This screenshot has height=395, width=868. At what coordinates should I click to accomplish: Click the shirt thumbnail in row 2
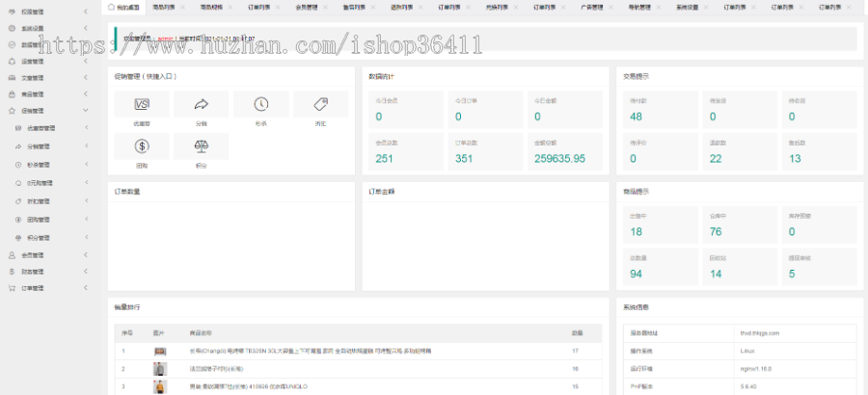tap(160, 369)
